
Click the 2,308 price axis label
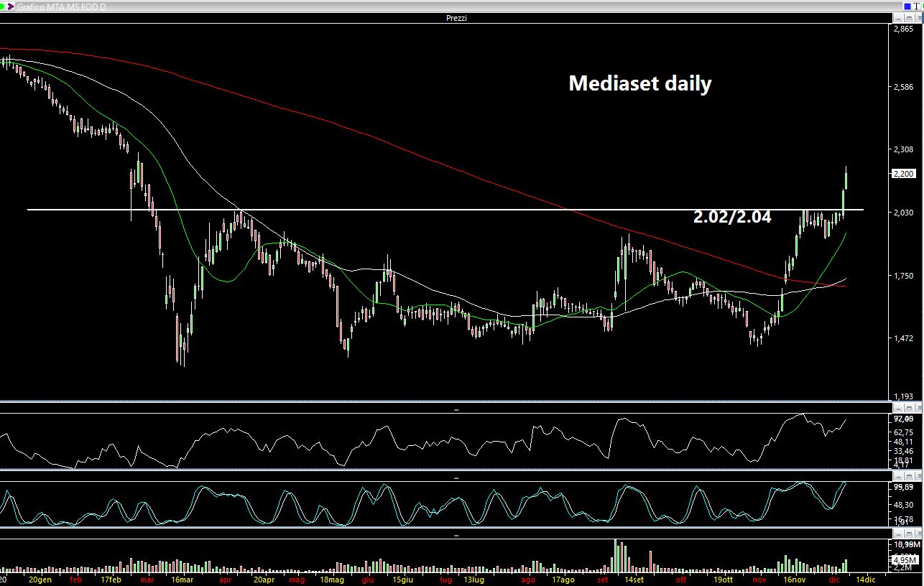(903, 150)
